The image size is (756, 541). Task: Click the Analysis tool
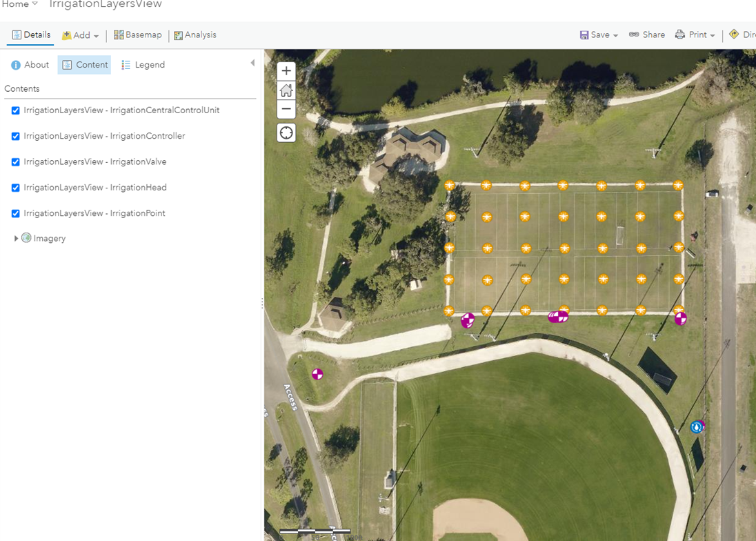coord(195,35)
